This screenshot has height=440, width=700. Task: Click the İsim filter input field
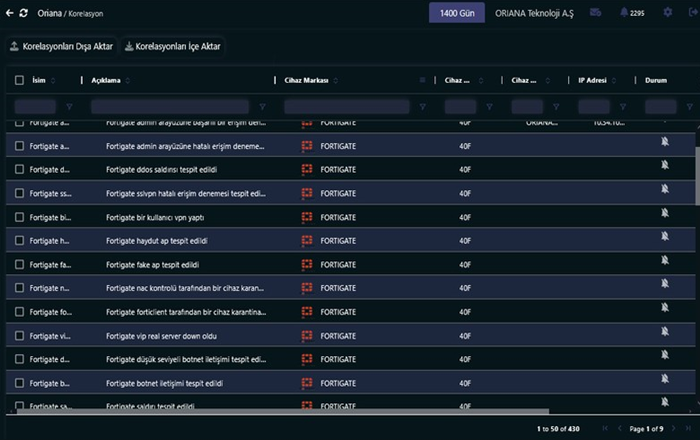click(35, 107)
